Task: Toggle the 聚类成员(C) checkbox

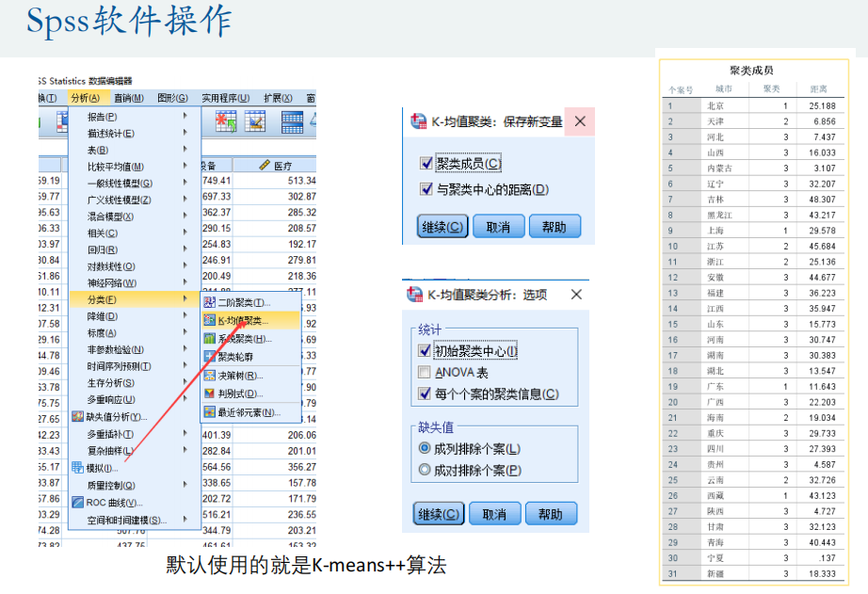Action: point(426,163)
